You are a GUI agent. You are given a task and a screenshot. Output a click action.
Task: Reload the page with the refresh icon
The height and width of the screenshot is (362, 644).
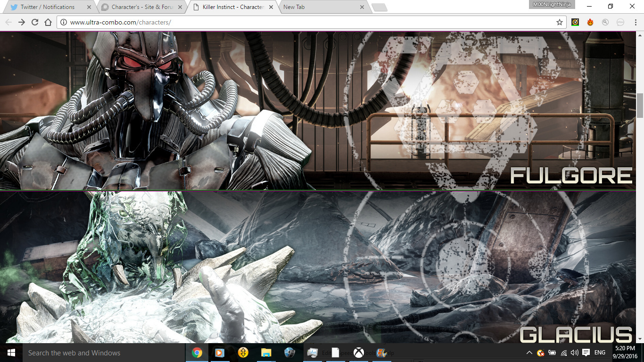point(35,22)
